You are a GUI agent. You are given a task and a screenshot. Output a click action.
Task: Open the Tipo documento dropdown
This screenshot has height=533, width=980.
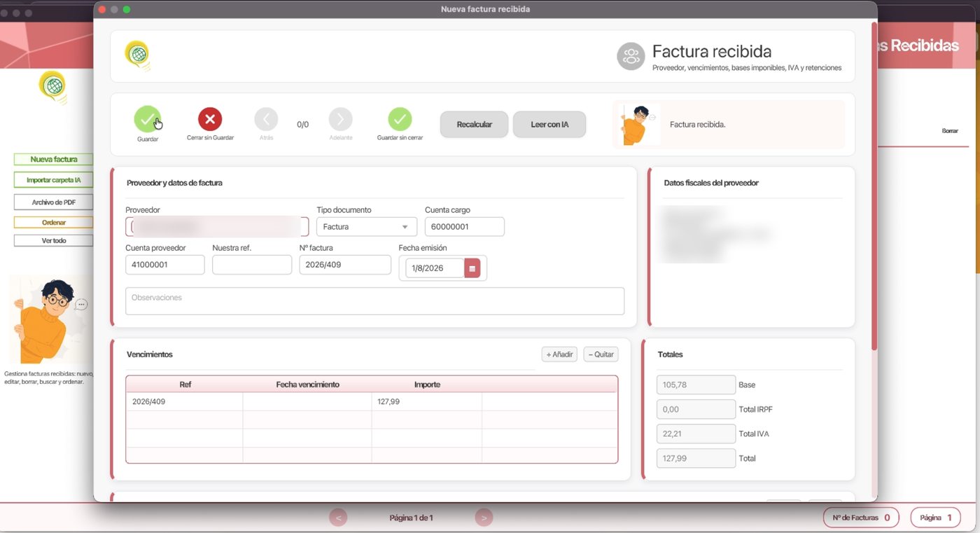[x=367, y=227]
